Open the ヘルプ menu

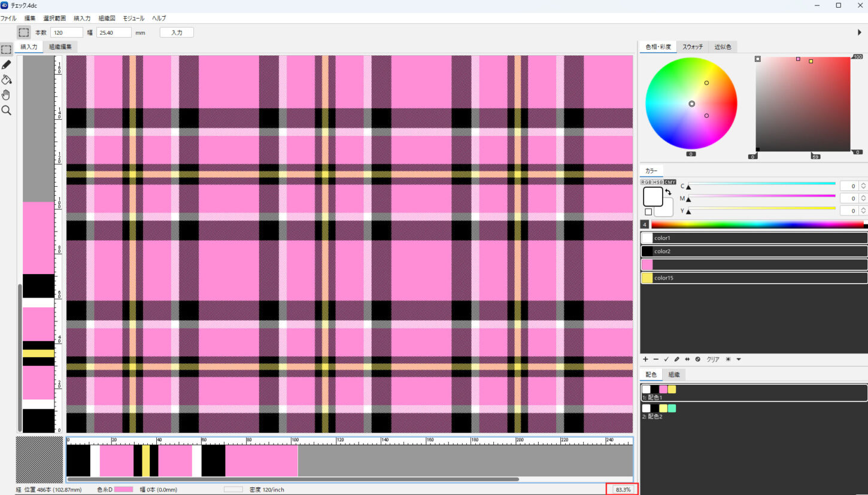pos(159,19)
